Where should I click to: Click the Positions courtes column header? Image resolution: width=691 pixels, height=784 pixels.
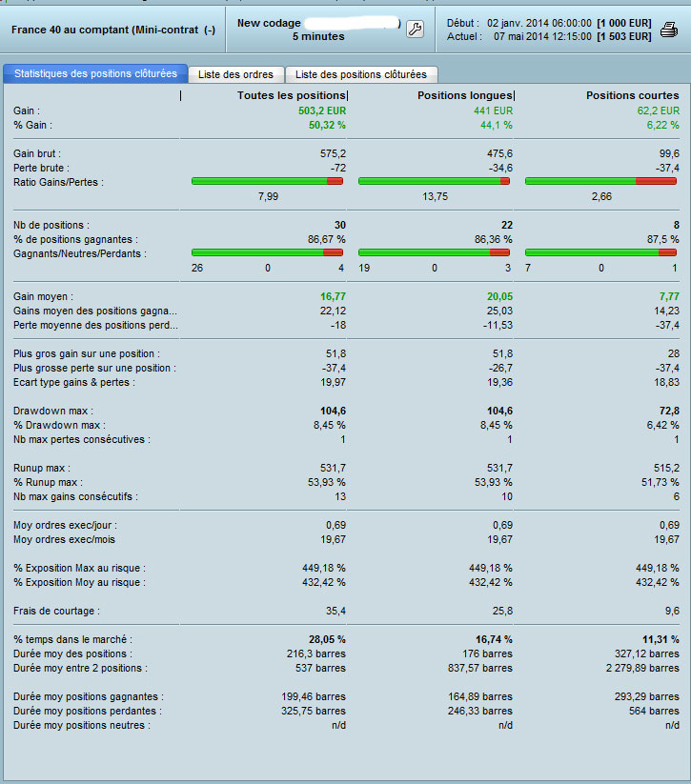pos(633,95)
